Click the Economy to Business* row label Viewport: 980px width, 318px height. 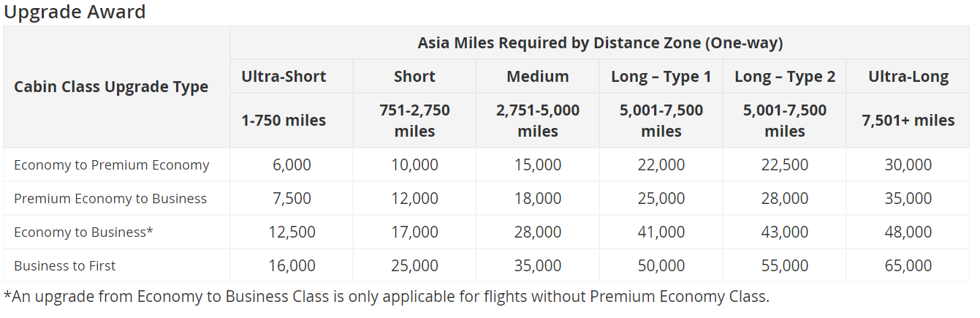tap(83, 232)
